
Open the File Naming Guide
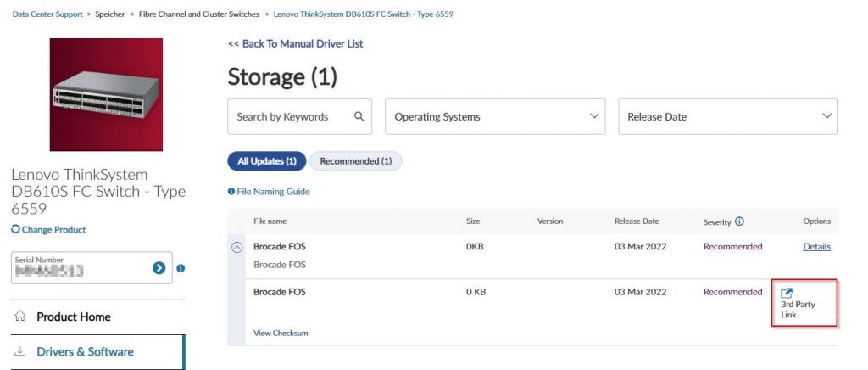pyautogui.click(x=273, y=192)
